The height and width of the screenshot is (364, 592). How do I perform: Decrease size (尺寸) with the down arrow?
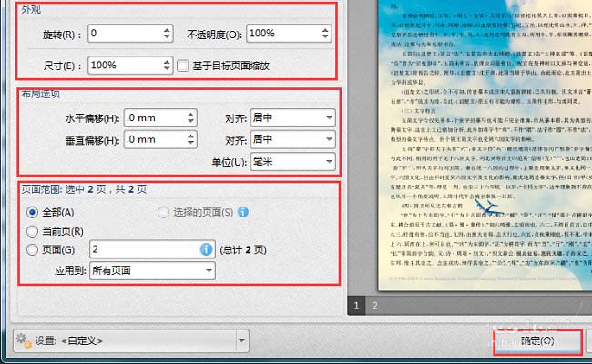167,69
